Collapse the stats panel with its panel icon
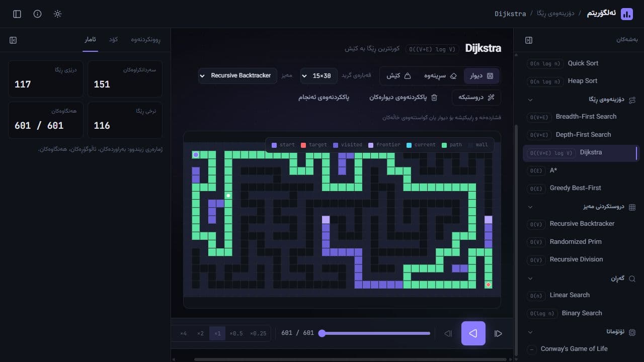Screen dimensions: 644x362 (13, 40)
